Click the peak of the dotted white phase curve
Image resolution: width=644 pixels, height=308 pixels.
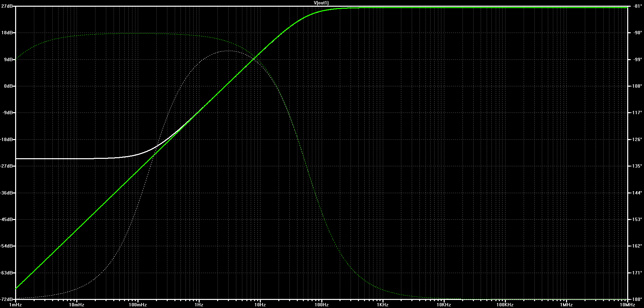228,51
